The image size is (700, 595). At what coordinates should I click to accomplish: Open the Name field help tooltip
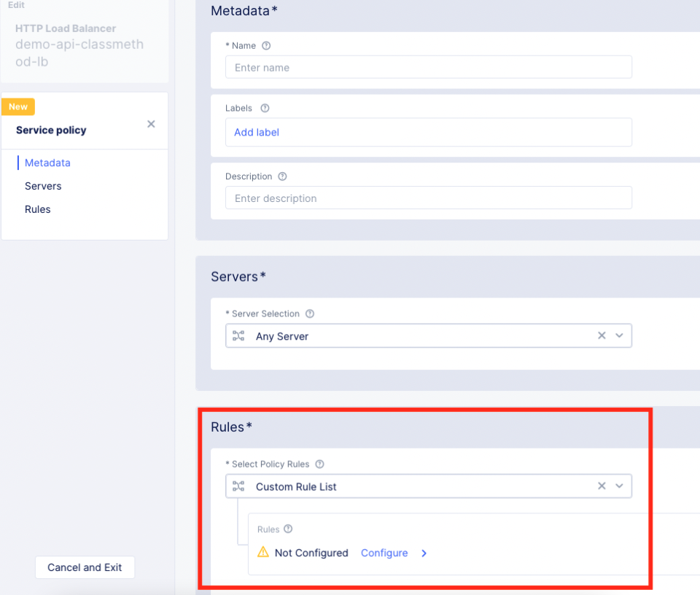tap(265, 45)
